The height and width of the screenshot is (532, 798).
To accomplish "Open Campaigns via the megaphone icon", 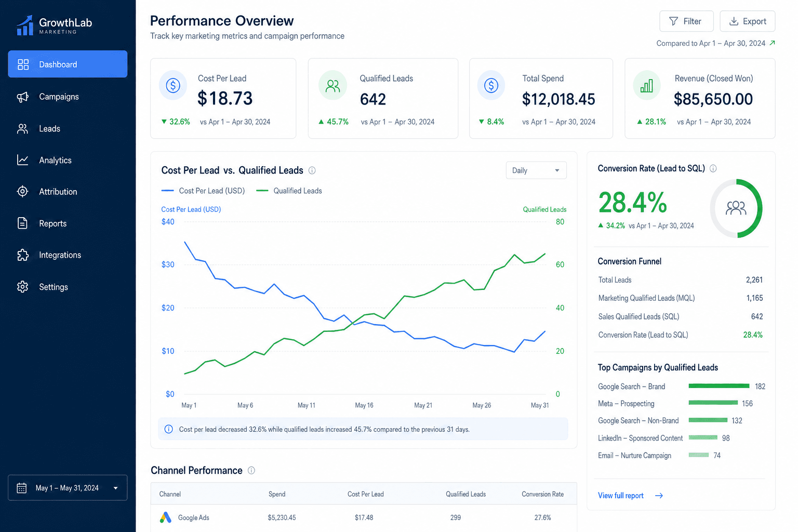I will coord(22,97).
